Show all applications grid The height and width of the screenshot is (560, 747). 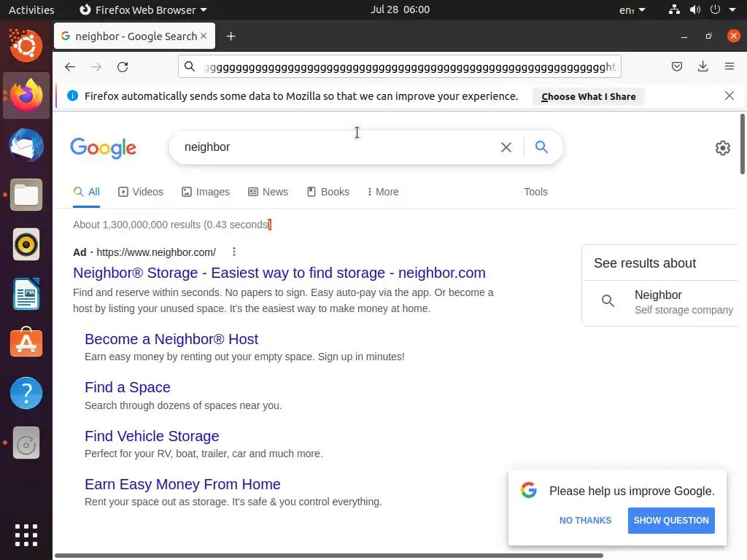click(26, 535)
